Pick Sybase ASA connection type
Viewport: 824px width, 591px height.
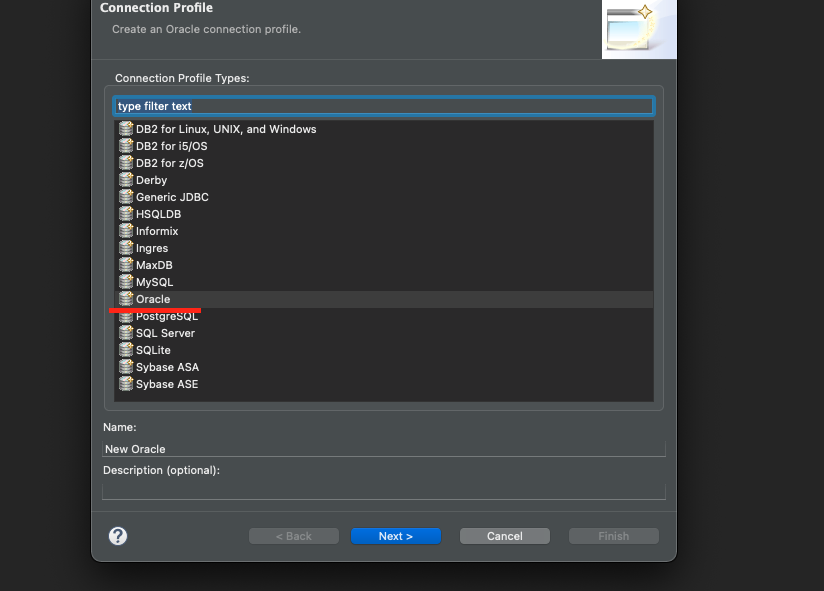click(x=167, y=367)
